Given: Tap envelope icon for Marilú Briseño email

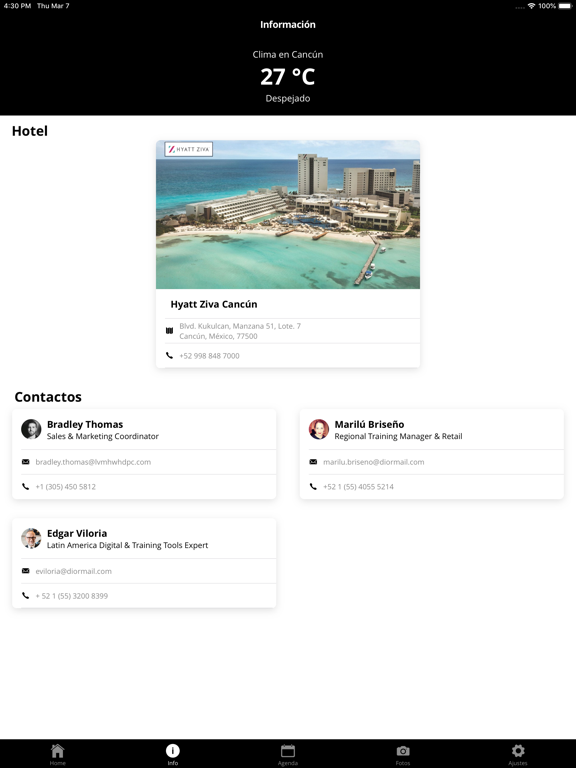Looking at the screenshot, I should click(x=313, y=462).
